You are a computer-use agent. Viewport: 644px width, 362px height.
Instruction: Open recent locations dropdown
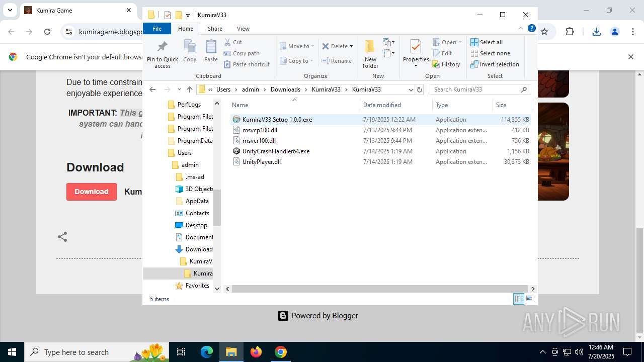(x=179, y=89)
